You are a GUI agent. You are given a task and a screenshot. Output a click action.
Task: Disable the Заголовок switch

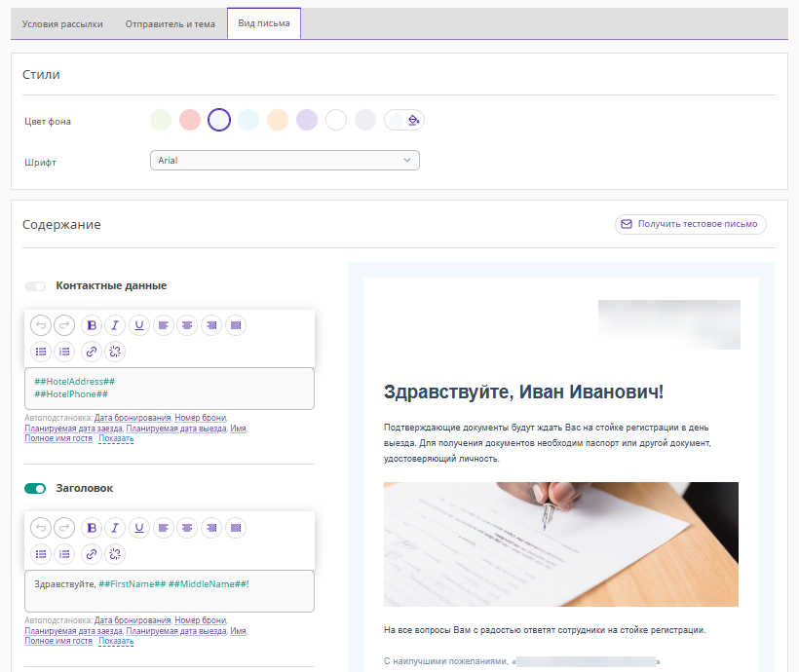tap(35, 489)
